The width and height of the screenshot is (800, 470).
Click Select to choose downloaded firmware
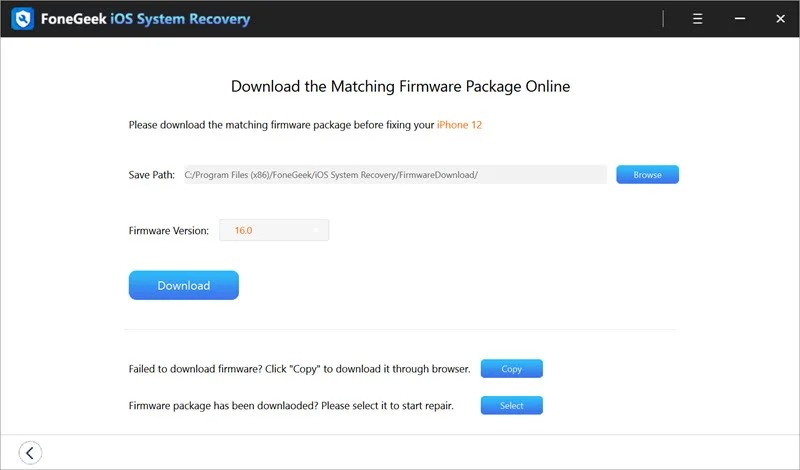[511, 406]
